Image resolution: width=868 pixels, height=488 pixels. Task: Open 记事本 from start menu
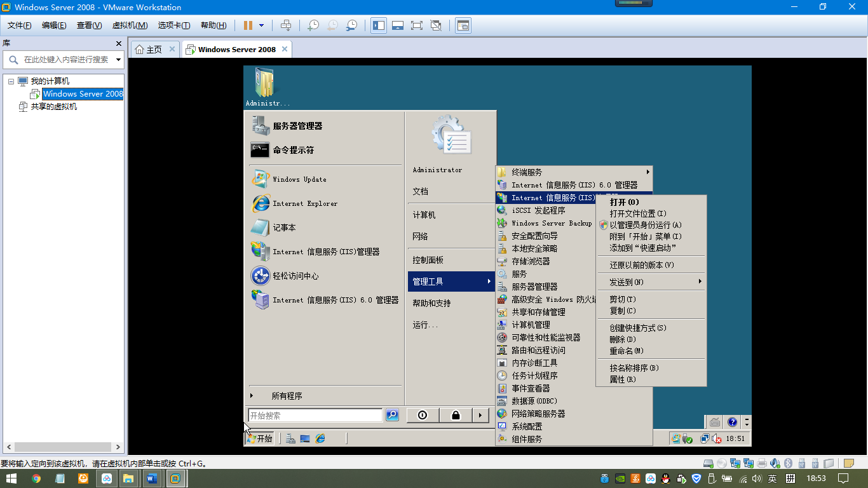284,227
